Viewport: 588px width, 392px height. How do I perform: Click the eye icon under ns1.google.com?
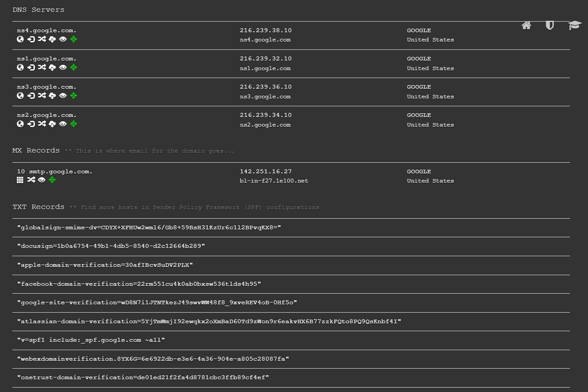click(x=63, y=67)
